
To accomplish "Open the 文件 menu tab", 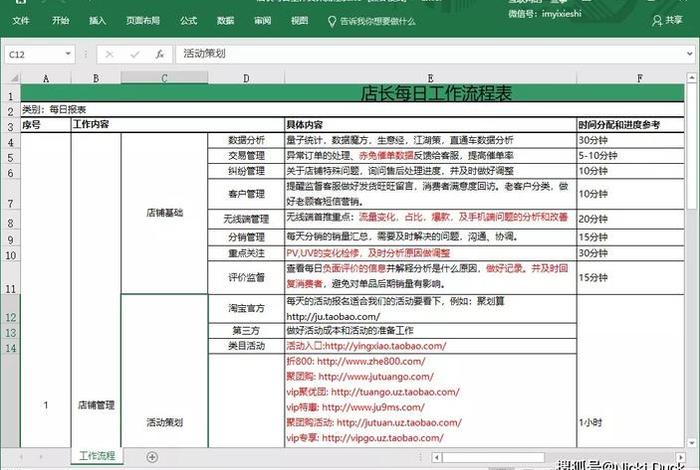I will point(21,21).
